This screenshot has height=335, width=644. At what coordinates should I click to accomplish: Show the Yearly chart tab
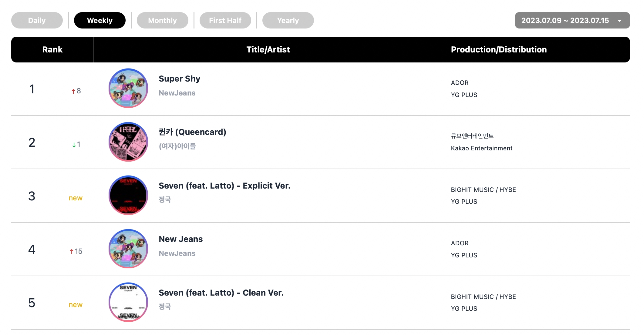(x=288, y=21)
